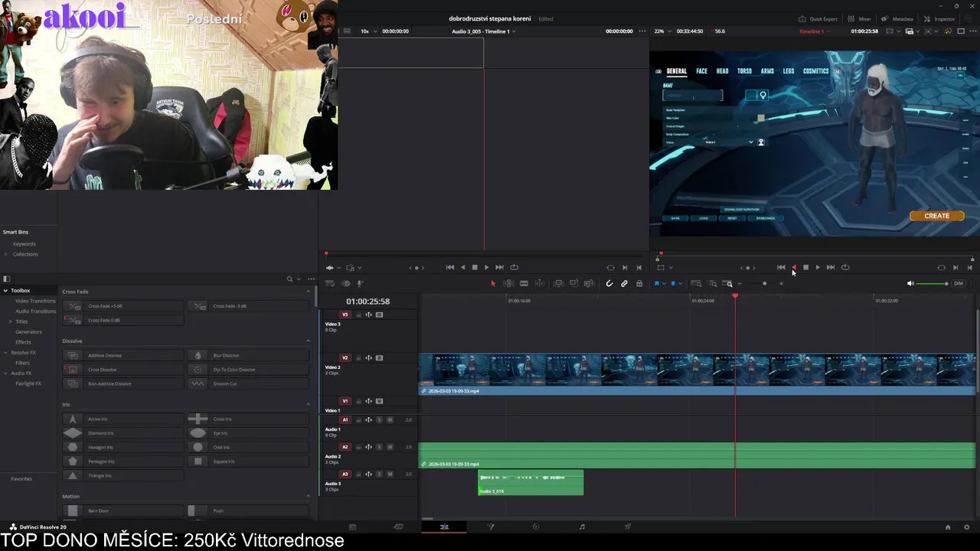Select the Cross Dissolve transition
This screenshot has height=551, width=980.
122,370
